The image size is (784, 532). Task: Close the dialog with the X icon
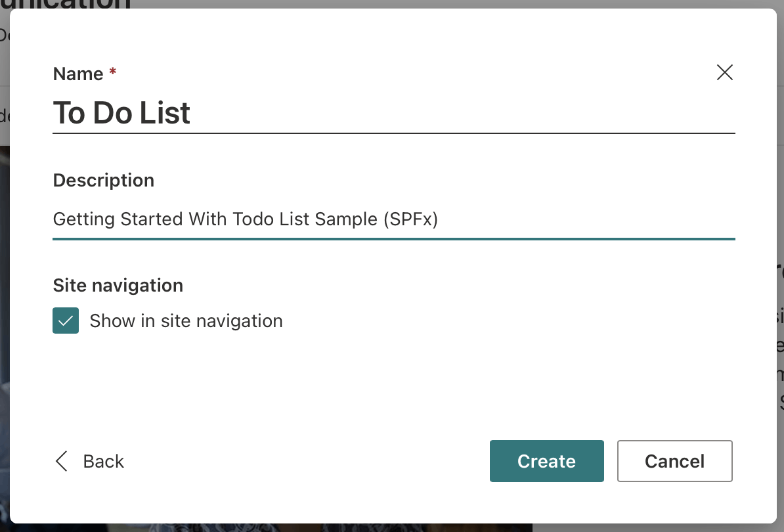[x=725, y=72]
